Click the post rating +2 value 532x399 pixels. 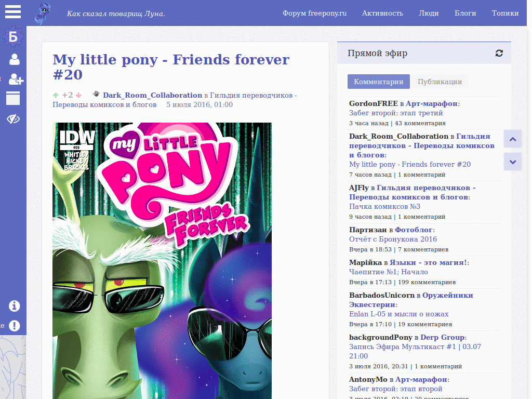[x=68, y=96]
